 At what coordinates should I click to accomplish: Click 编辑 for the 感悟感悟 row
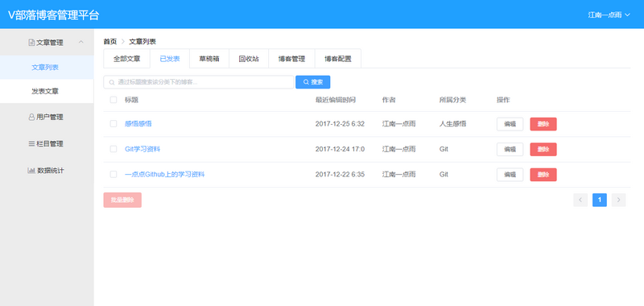510,124
